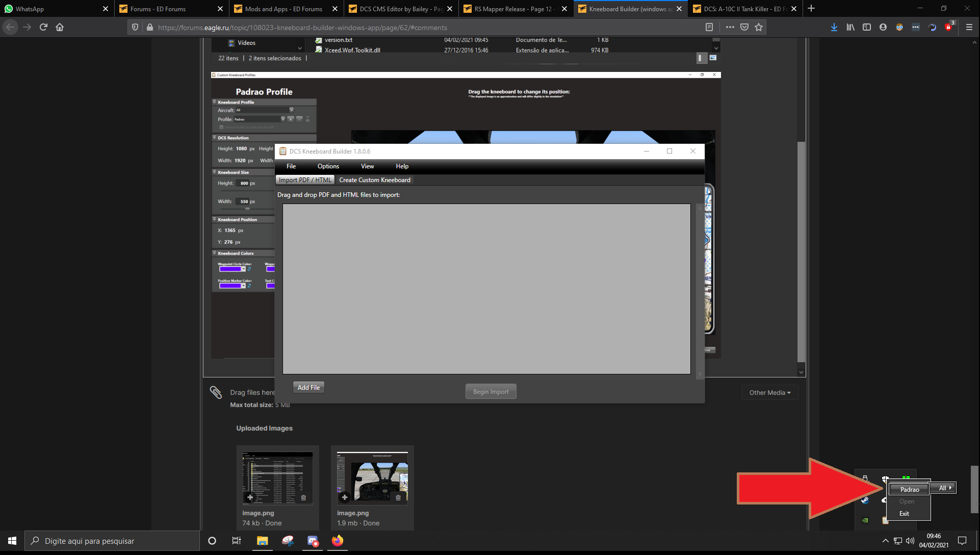The width and height of the screenshot is (980, 555).
Task: Click Waypoint Circle Color purple swatch
Action: (x=229, y=269)
